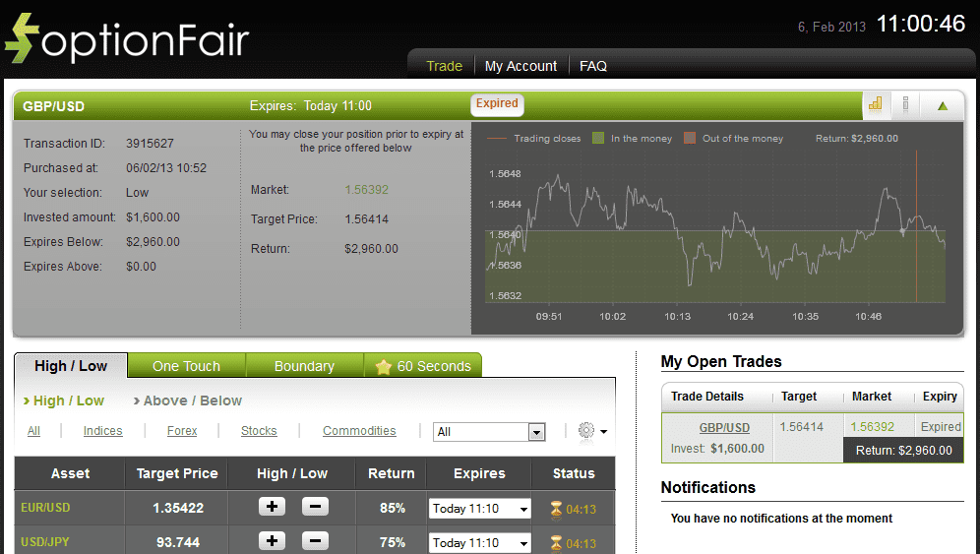Click the optionFair logo
Screen dimensions: 980x554
[127, 38]
